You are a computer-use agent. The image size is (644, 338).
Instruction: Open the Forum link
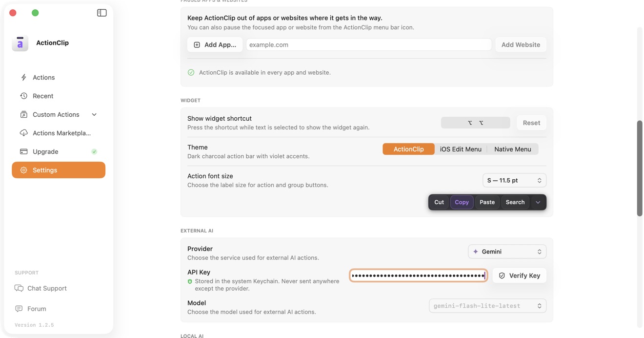(x=30, y=309)
